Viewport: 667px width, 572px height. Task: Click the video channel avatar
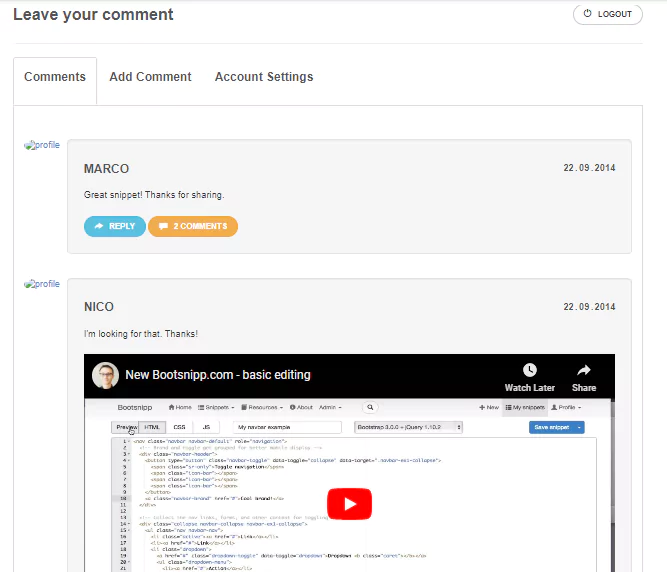105,375
